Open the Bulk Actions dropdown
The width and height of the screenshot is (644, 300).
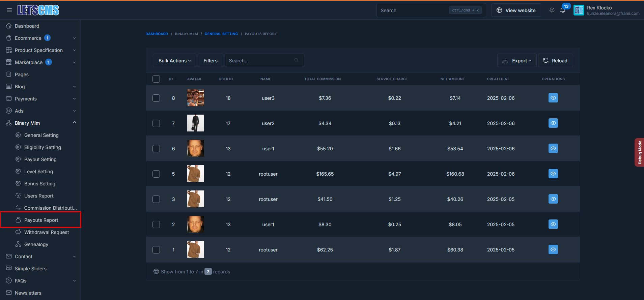[174, 60]
